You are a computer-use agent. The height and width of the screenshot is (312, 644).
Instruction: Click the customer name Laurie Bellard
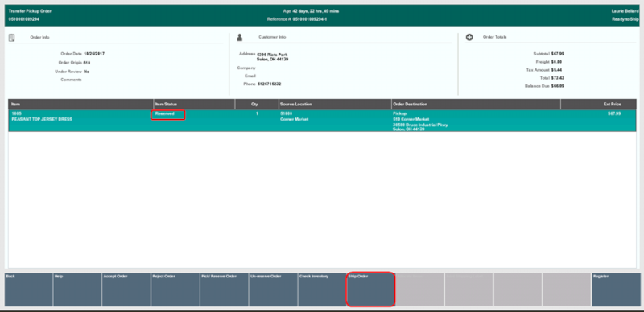(625, 11)
